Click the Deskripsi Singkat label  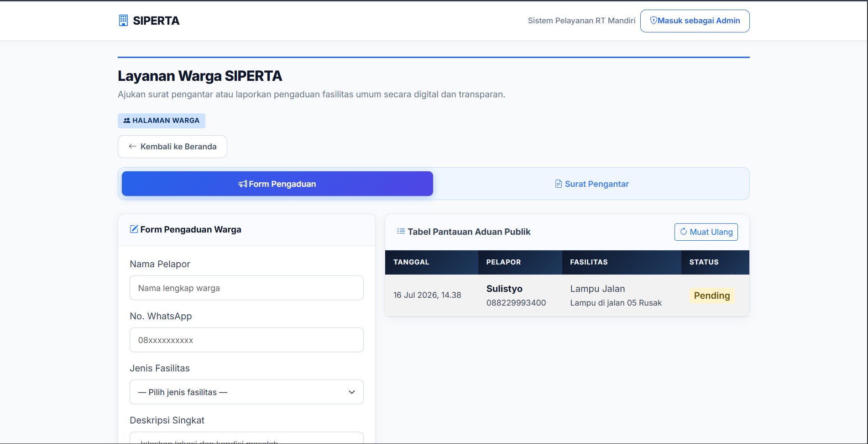(167, 420)
